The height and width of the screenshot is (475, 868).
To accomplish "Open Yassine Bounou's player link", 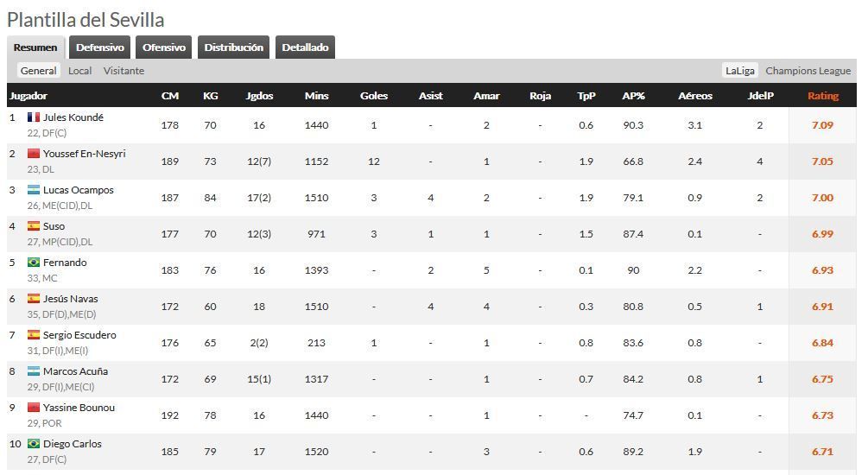I will click(79, 408).
